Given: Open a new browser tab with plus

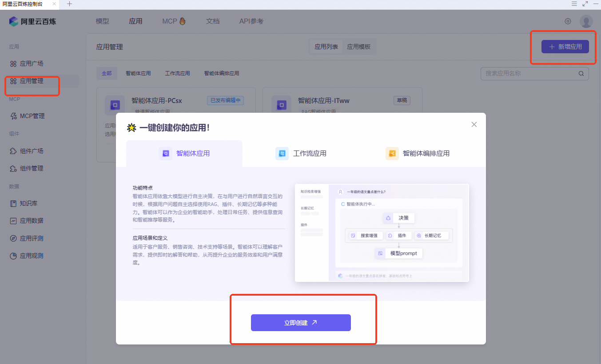Looking at the screenshot, I should (x=69, y=4).
